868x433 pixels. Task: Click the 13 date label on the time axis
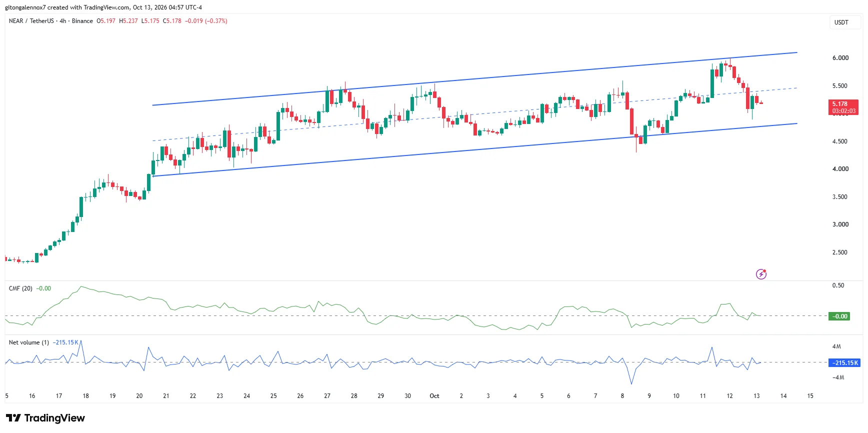tap(756, 396)
